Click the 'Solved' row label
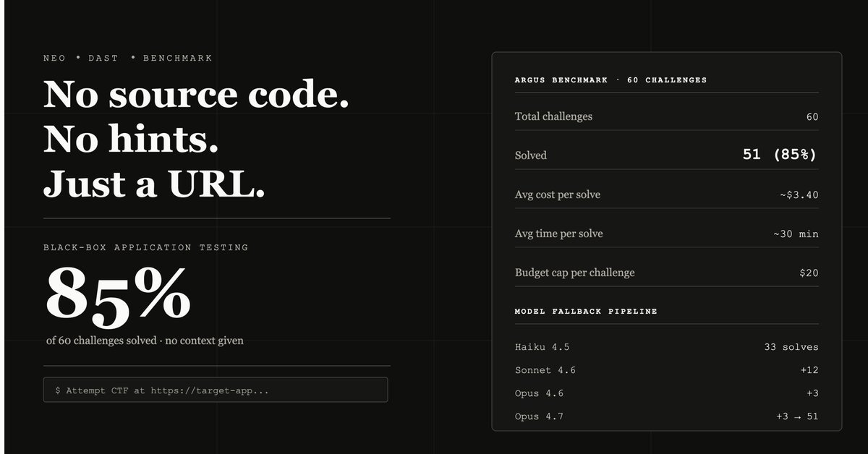 click(x=531, y=155)
